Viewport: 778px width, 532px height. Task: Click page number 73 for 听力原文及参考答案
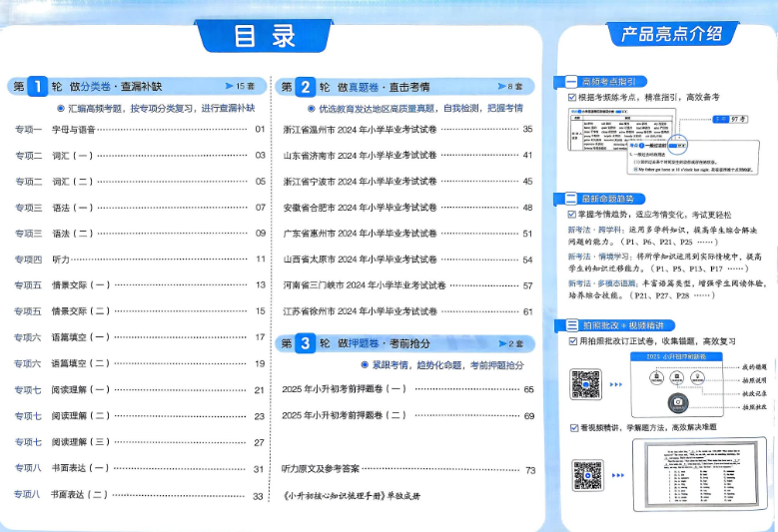(530, 470)
